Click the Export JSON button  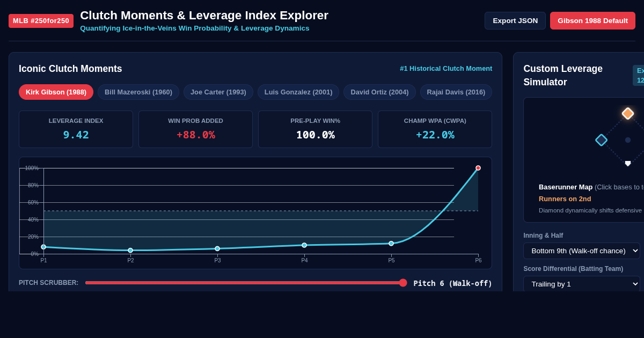(x=515, y=21)
